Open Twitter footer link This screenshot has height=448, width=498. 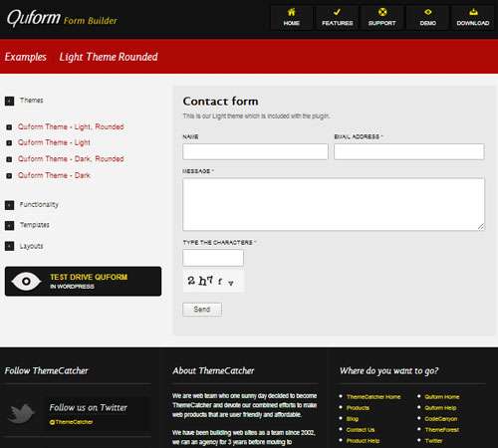(x=433, y=441)
